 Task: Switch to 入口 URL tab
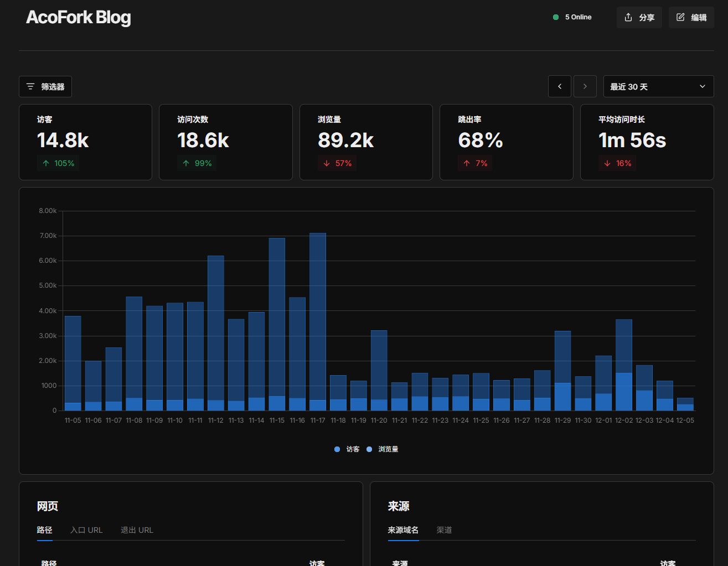(x=86, y=530)
